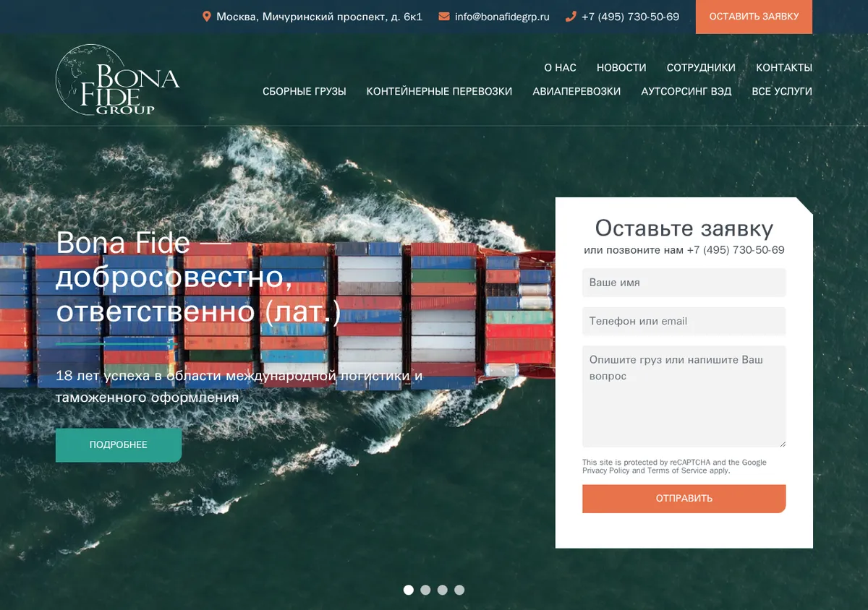
Task: Focus the Ваше имя input field
Action: [684, 283]
